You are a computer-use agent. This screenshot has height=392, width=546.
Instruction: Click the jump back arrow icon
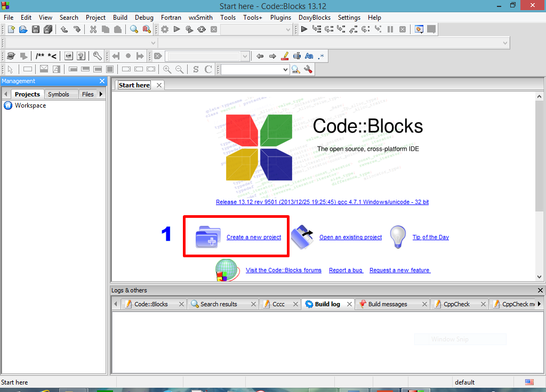pyautogui.click(x=260, y=56)
